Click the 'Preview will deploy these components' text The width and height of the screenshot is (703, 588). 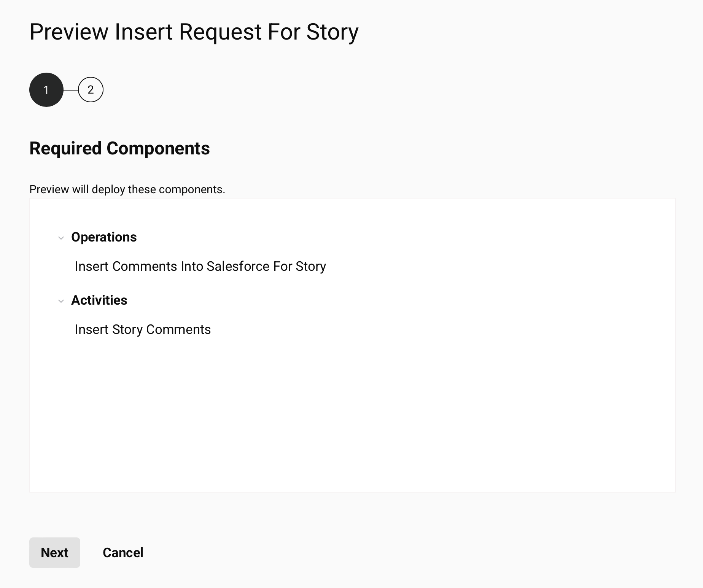127,189
